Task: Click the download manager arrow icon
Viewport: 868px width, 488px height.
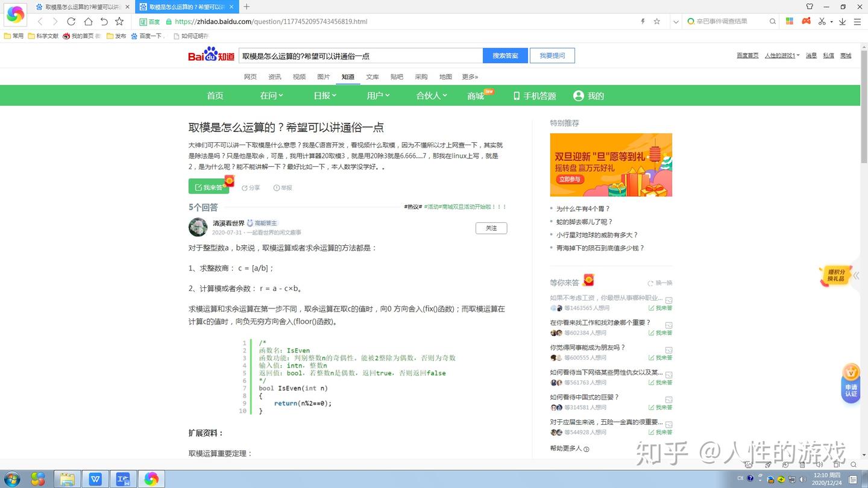Action: coord(842,21)
